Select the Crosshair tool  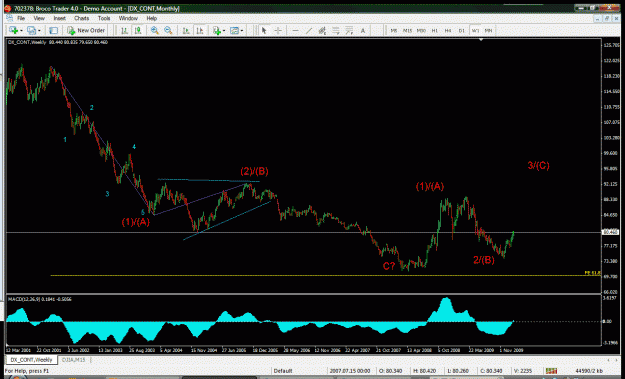tap(278, 30)
